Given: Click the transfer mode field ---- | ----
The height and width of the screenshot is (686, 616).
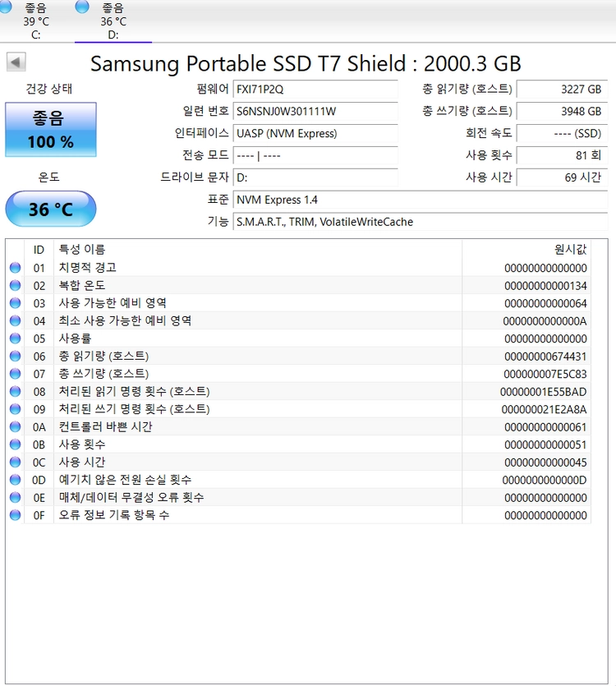Looking at the screenshot, I should point(315,155).
